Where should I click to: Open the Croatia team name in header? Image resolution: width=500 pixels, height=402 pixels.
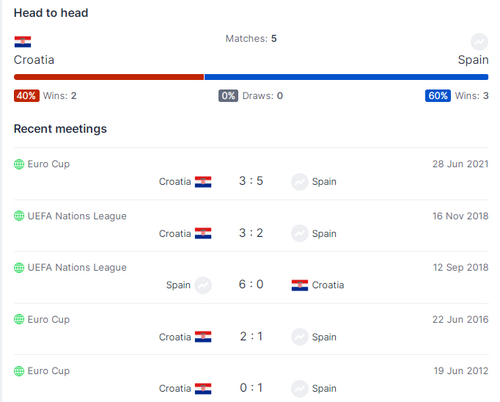(x=34, y=60)
